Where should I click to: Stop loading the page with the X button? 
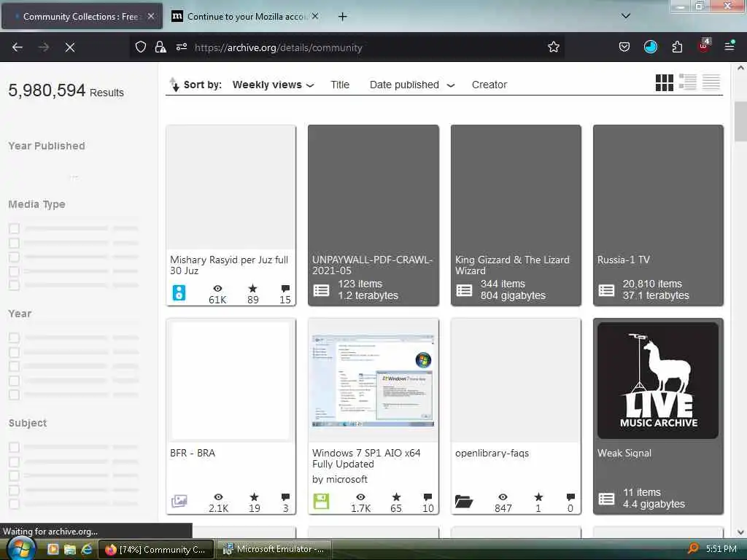70,47
